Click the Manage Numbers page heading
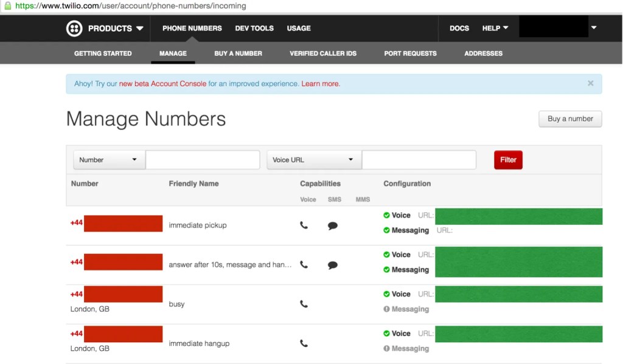Screen dimensions: 623x364 (146, 118)
